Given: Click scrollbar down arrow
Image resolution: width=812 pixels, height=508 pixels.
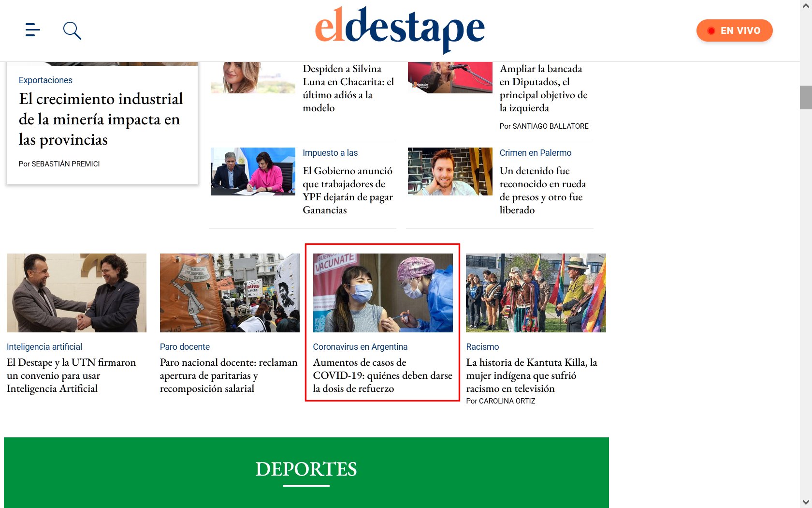Looking at the screenshot, I should coord(805,502).
